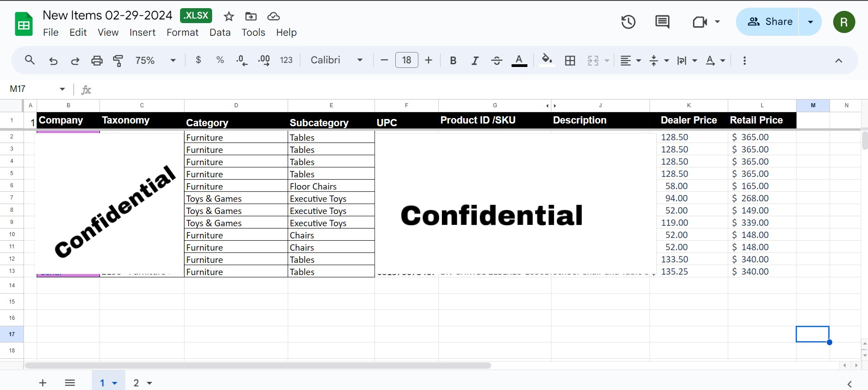This screenshot has width=868, height=390.
Task: Format selection as percent
Action: [220, 60]
